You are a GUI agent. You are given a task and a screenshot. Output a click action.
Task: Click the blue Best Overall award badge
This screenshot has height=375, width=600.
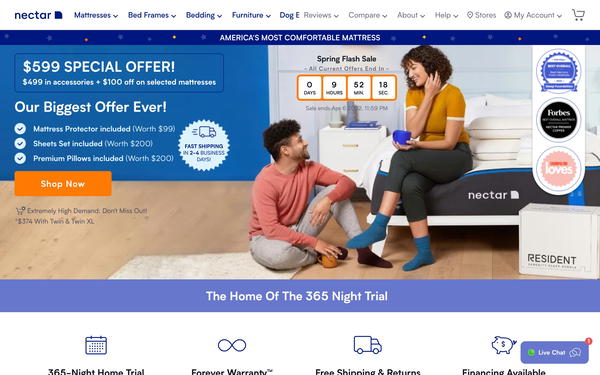click(558, 71)
